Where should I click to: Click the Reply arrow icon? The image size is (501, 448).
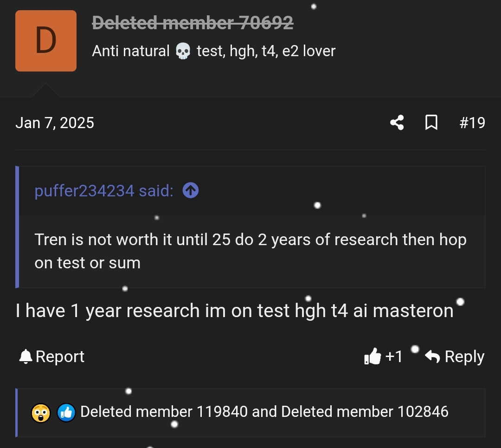coord(432,356)
